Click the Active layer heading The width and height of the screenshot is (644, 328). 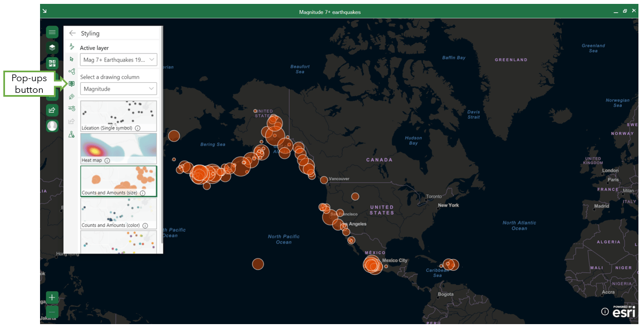click(x=94, y=48)
